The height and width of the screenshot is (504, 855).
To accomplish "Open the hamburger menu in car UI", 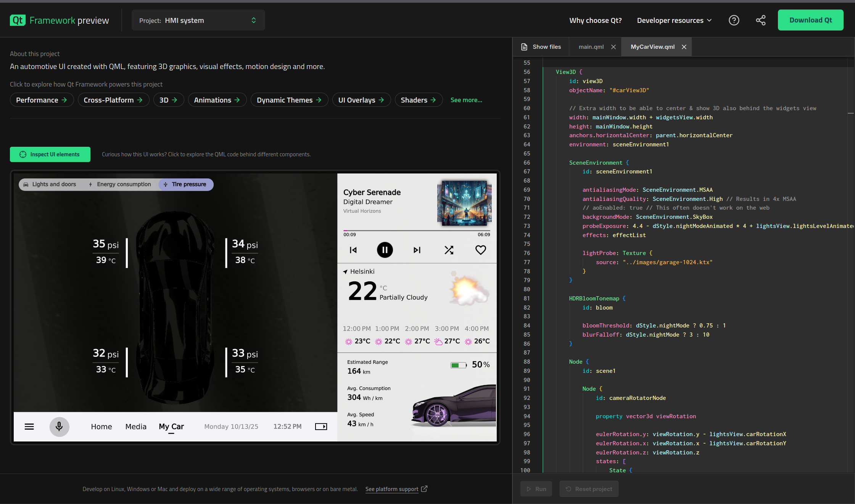I will [x=29, y=427].
